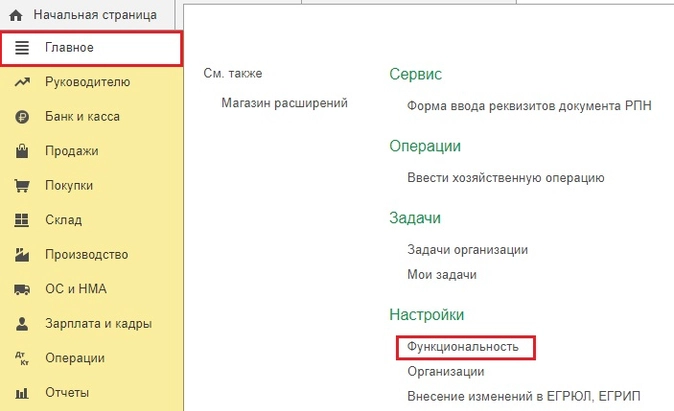
Task: Click the bar chart icon for Отчеты
Action: (21, 392)
